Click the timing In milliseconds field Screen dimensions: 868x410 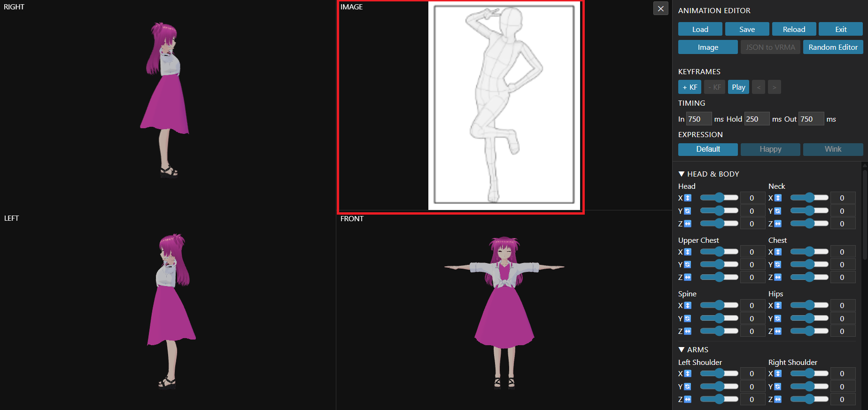tap(699, 119)
